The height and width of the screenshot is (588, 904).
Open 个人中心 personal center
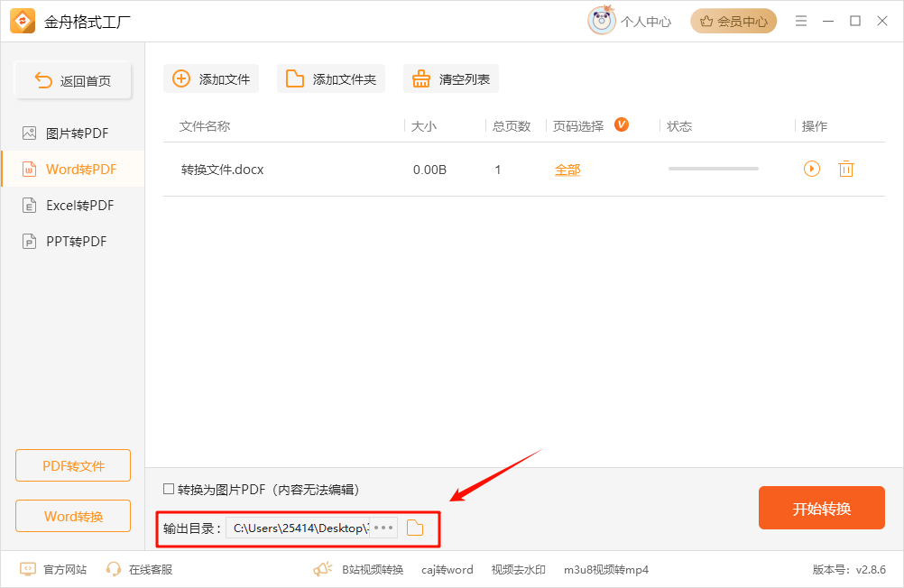click(x=646, y=22)
